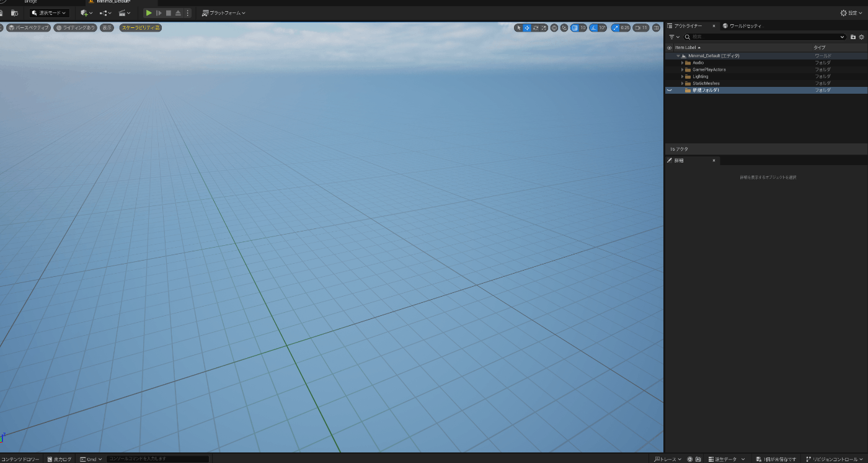Viewport: 868px width, 463px height.
Task: Open the 派生データ derived data menu
Action: coord(726,459)
